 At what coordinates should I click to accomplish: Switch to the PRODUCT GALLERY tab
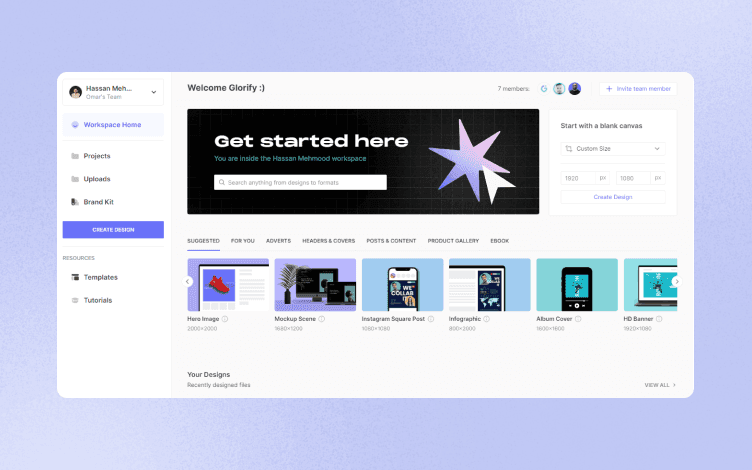(453, 241)
